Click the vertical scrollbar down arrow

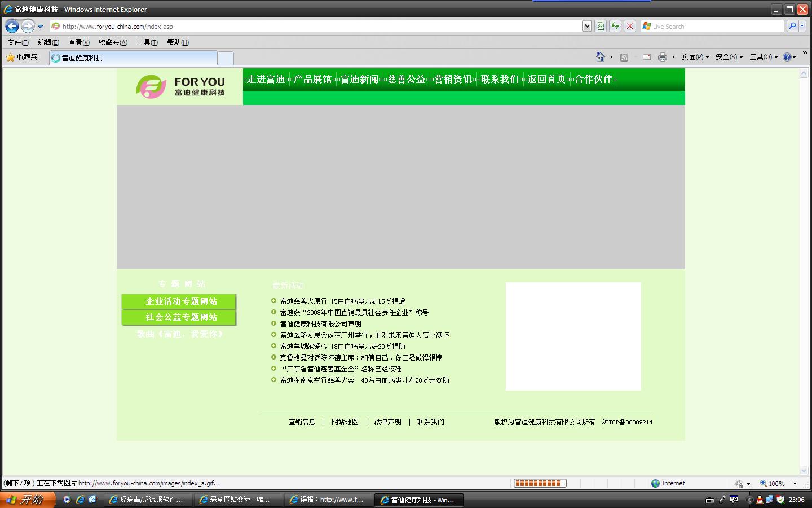(x=804, y=470)
